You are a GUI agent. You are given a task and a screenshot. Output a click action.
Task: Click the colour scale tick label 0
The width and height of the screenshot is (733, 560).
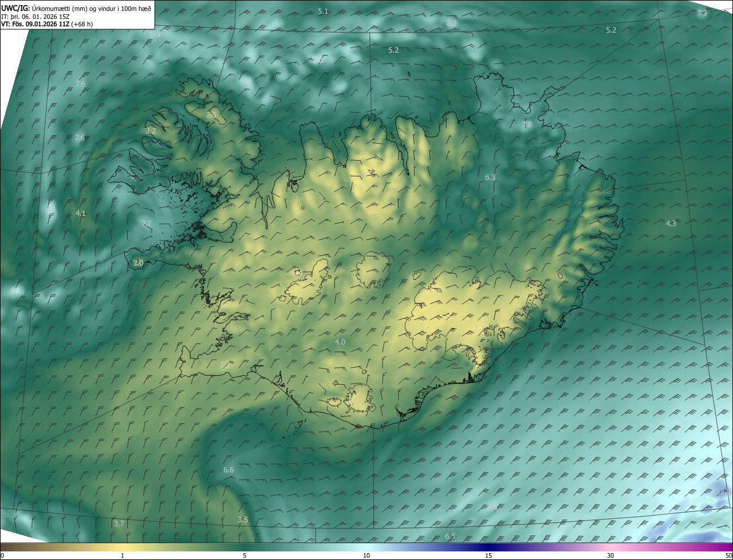[2, 555]
